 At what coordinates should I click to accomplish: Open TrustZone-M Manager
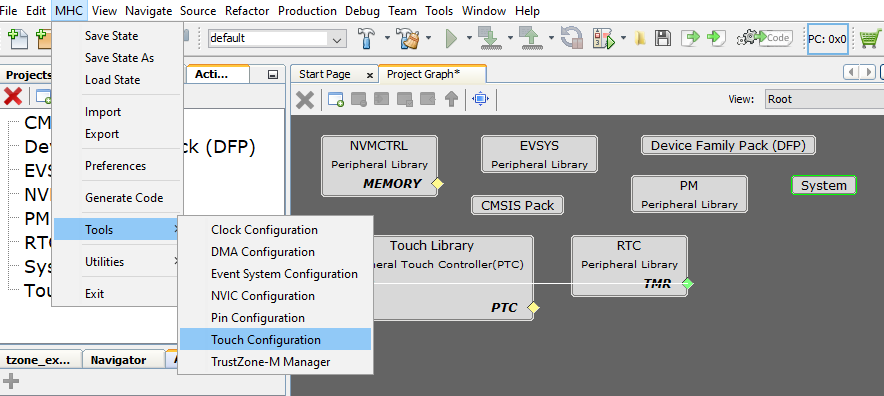pyautogui.click(x=275, y=362)
